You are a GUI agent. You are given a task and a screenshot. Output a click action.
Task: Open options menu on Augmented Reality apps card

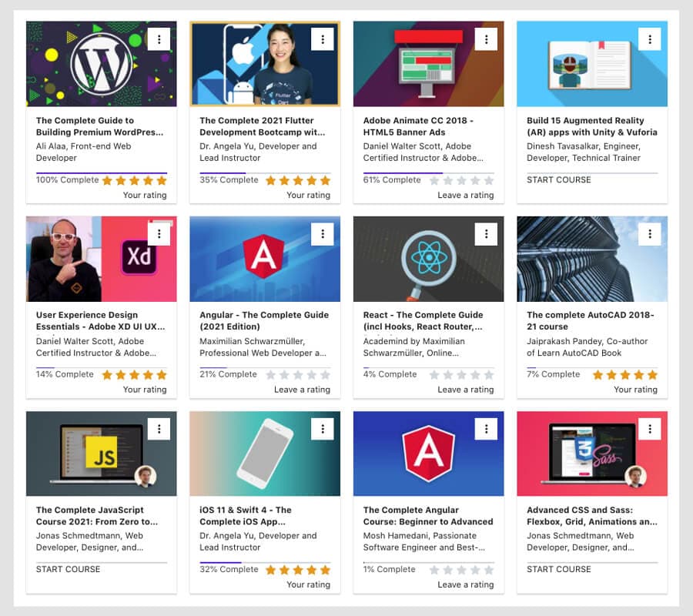[649, 38]
